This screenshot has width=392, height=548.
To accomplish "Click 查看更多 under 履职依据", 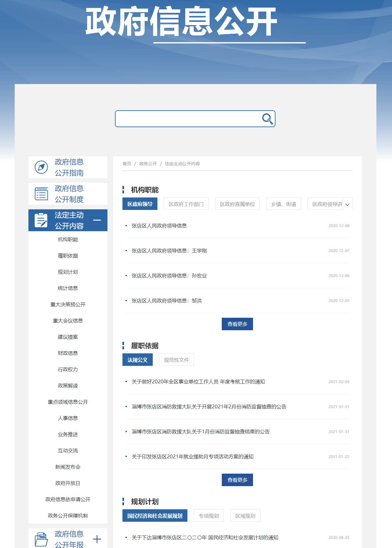I will click(x=237, y=480).
